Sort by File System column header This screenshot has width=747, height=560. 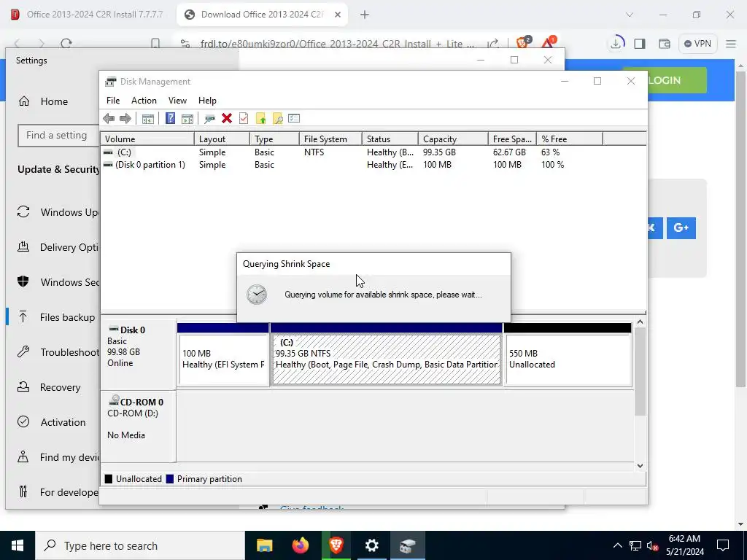tap(330, 139)
